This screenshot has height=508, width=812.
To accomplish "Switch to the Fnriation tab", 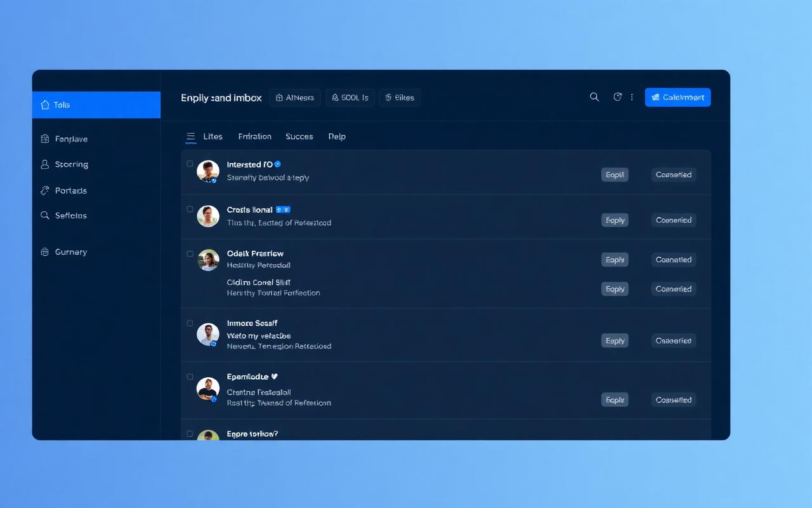I will coord(254,137).
